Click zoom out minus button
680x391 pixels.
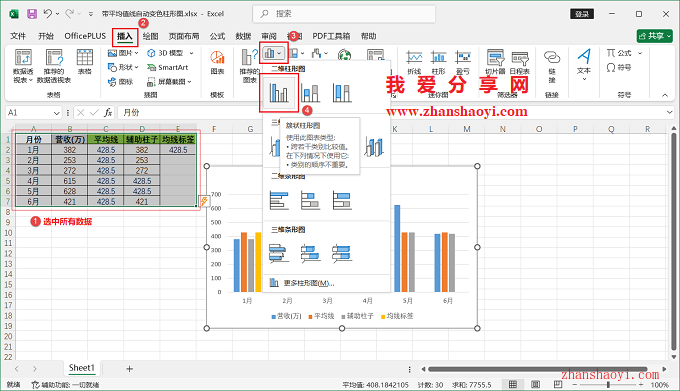coord(575,384)
